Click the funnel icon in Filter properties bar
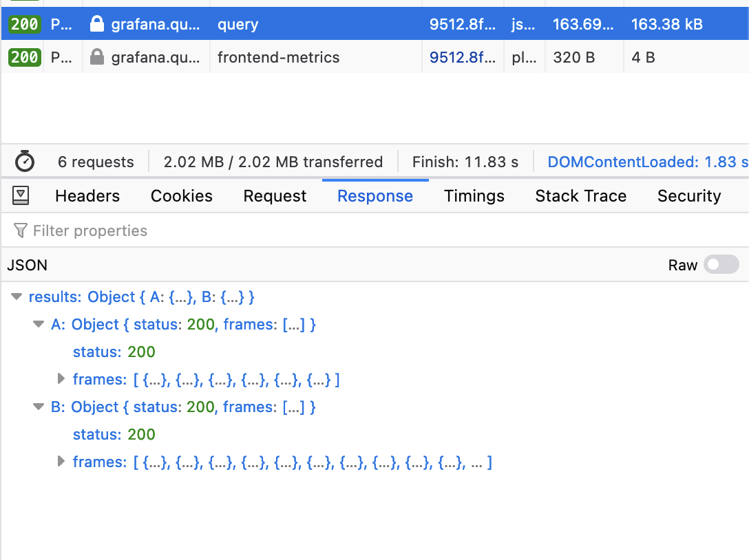 (x=19, y=230)
